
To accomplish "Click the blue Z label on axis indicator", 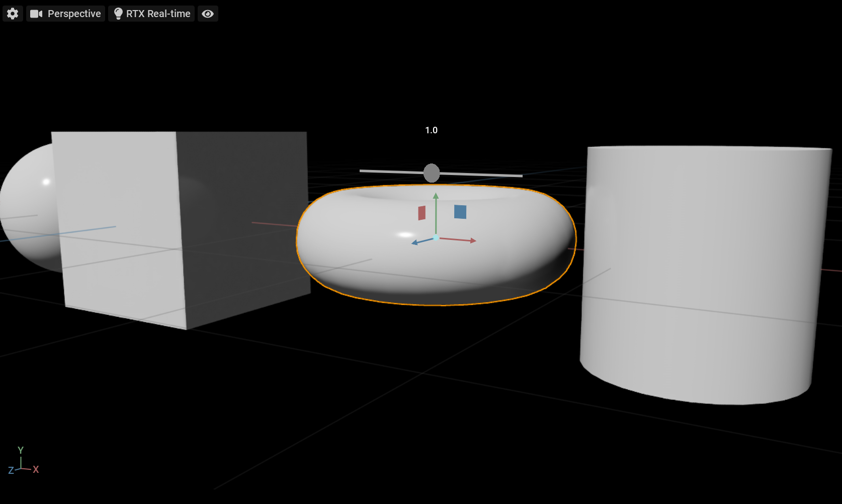I will point(11,471).
